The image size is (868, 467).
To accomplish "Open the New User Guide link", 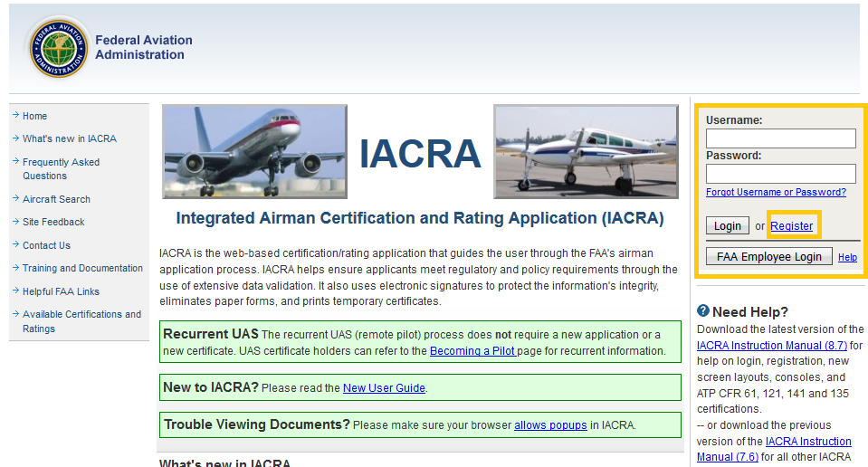I will point(384,388).
